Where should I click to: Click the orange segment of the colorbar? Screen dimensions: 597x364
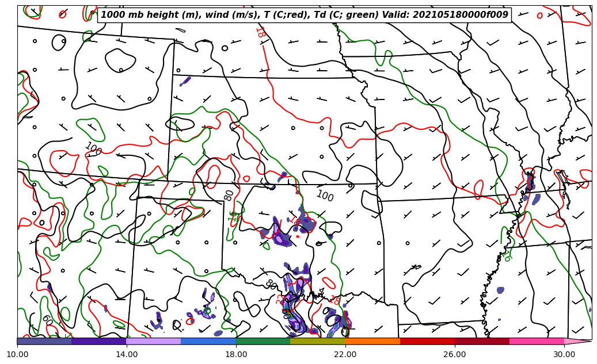point(372,341)
